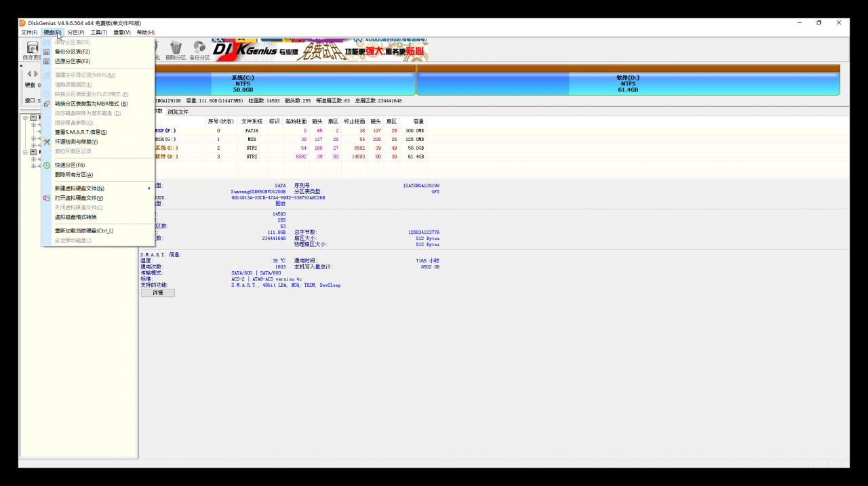Viewport: 868px width, 486px height.
Task: Close the disk panel with the small x
Action: (21, 66)
